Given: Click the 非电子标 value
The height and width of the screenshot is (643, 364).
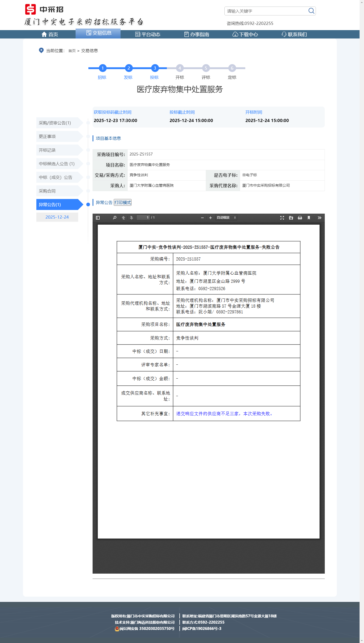Looking at the screenshot, I should pyautogui.click(x=249, y=175).
